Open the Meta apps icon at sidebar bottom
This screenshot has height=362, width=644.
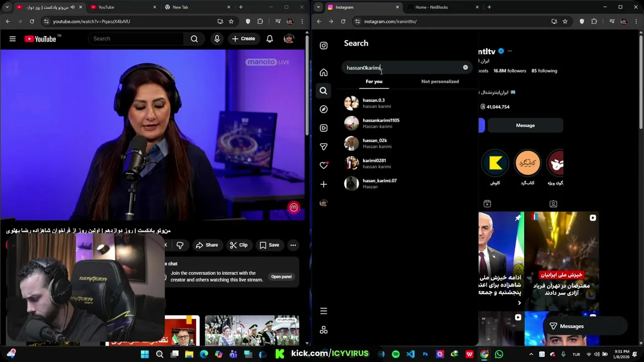tap(324, 330)
